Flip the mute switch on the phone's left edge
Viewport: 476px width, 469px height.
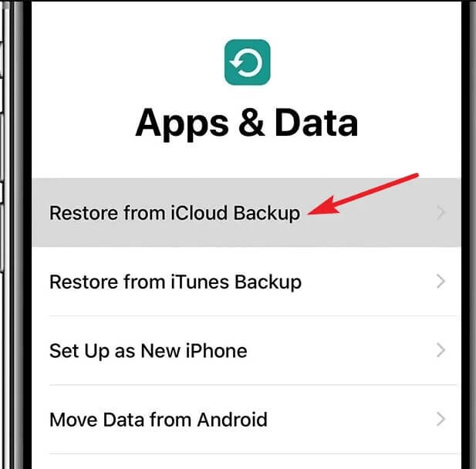2,59
